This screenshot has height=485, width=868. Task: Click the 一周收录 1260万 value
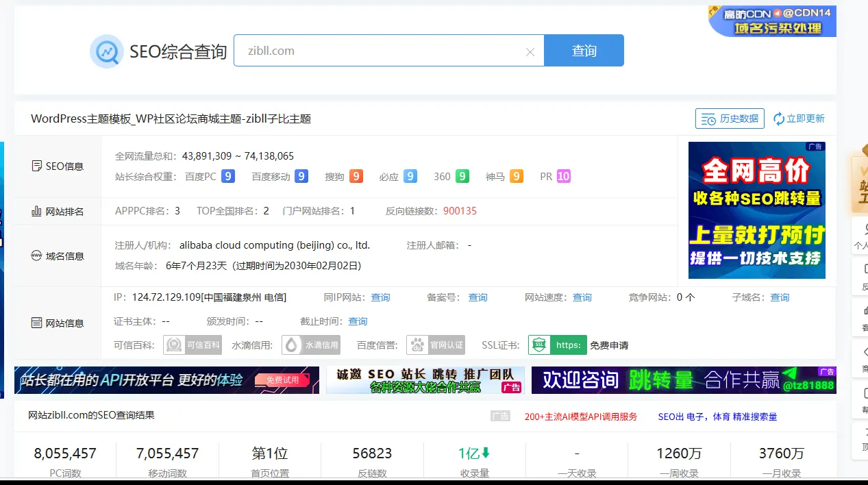click(x=679, y=453)
